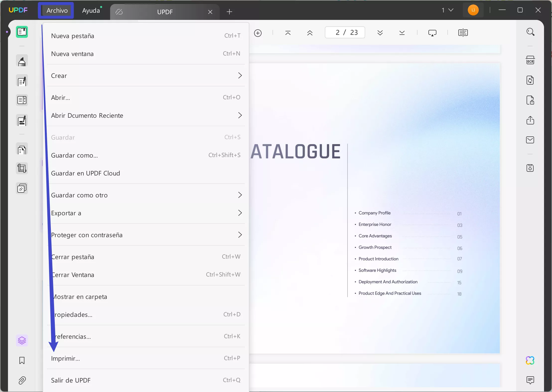The height and width of the screenshot is (392, 552).
Task: Start slideshow presentation mode
Action: tap(432, 33)
